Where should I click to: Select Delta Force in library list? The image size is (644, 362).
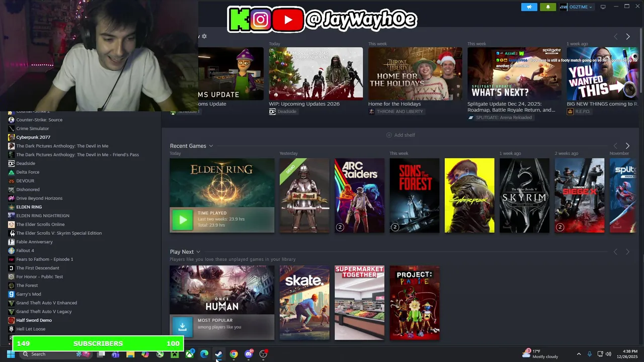click(x=28, y=172)
